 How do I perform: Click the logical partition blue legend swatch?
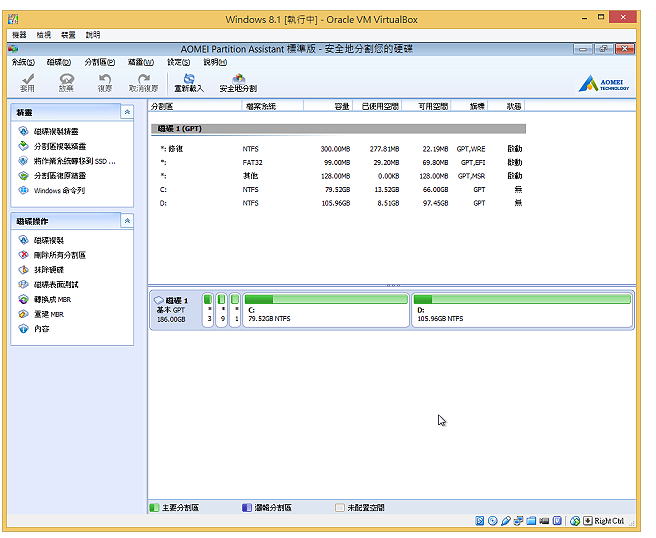pos(247,507)
